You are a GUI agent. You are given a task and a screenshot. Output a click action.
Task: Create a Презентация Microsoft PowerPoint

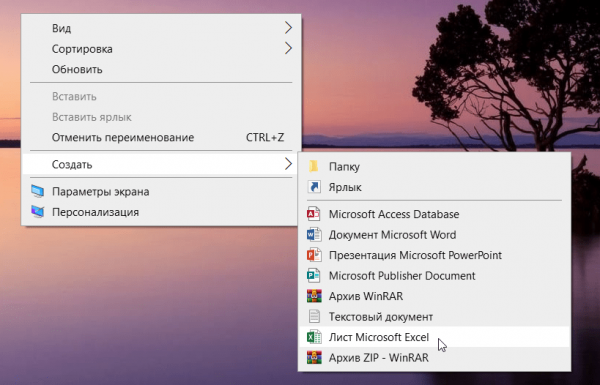[434, 255]
